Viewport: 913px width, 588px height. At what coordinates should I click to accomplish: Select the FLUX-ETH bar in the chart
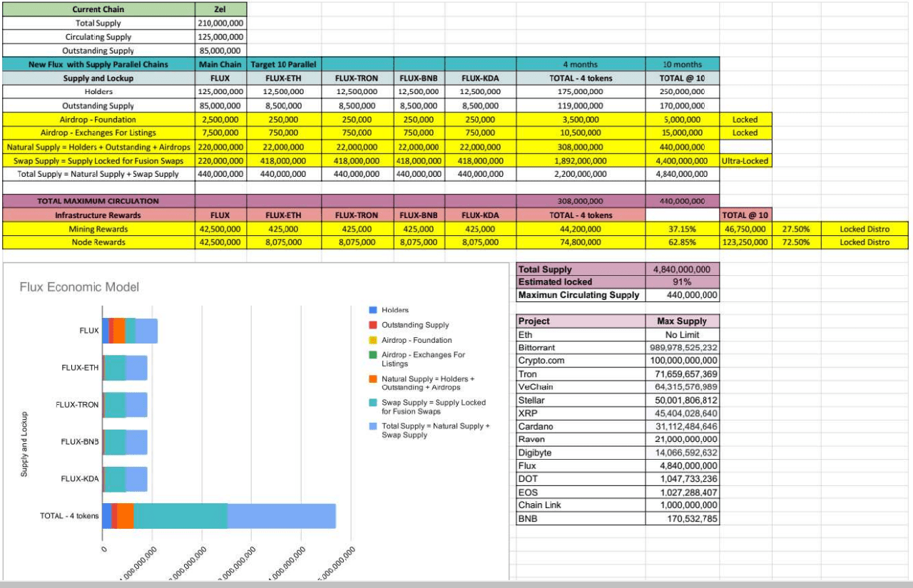[125, 368]
